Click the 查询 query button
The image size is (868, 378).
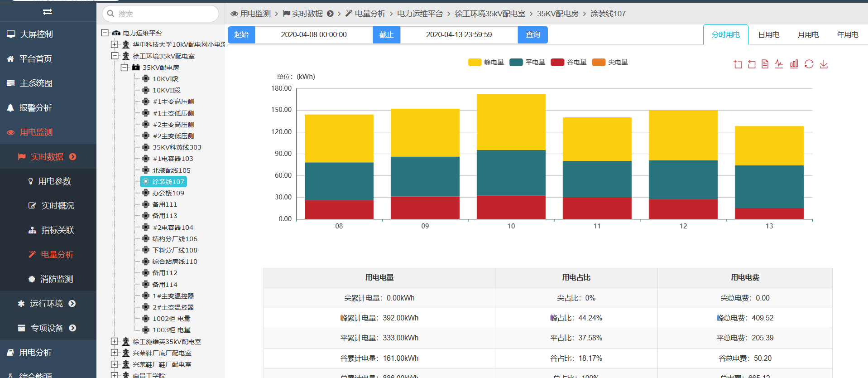tap(533, 35)
